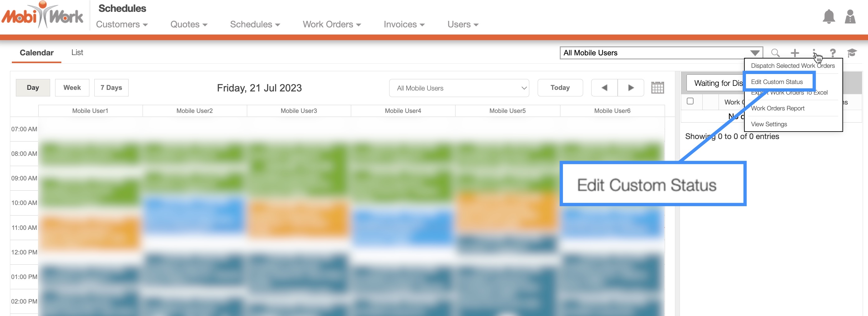Tick the select-all work orders checkbox
This screenshot has width=868, height=316.
690,101
